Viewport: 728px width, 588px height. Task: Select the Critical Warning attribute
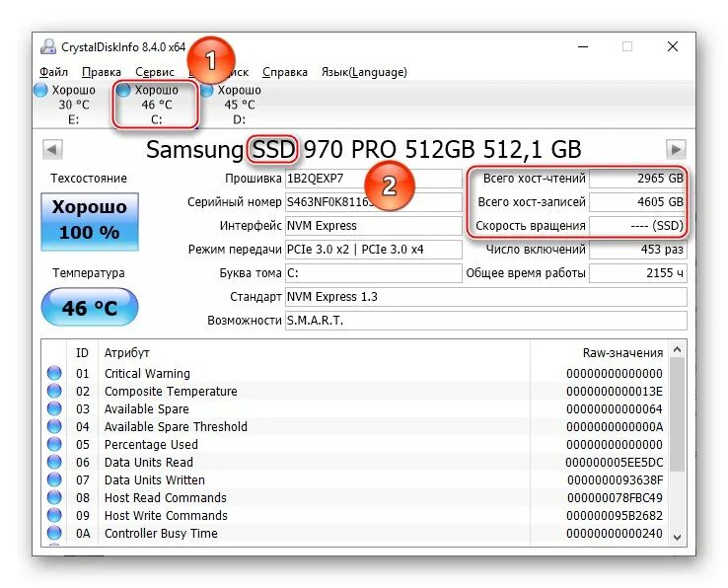[147, 374]
